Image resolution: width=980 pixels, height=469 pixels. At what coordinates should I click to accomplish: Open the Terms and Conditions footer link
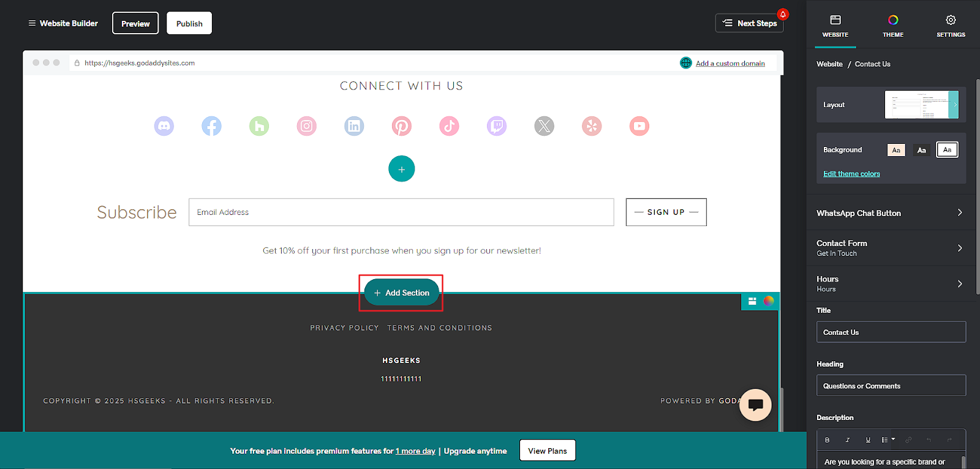coord(440,328)
